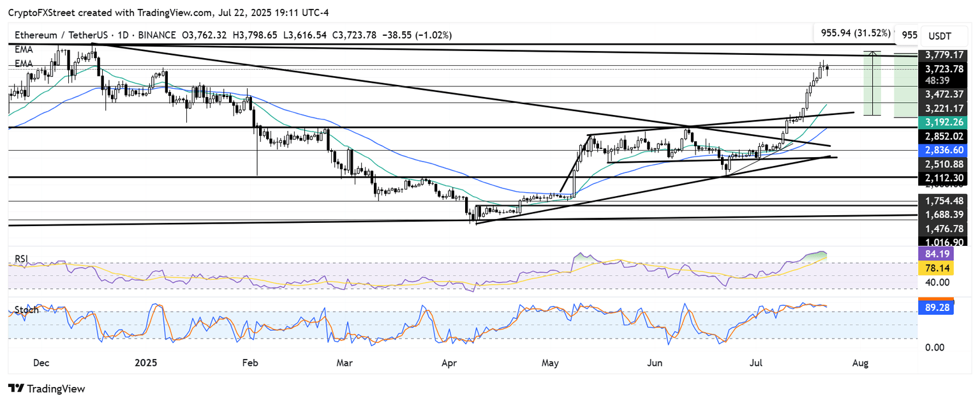This screenshot has height=403, width=980.
Task: Click the measurement tooltip 955.94 (31.52%)
Action: [x=853, y=31]
